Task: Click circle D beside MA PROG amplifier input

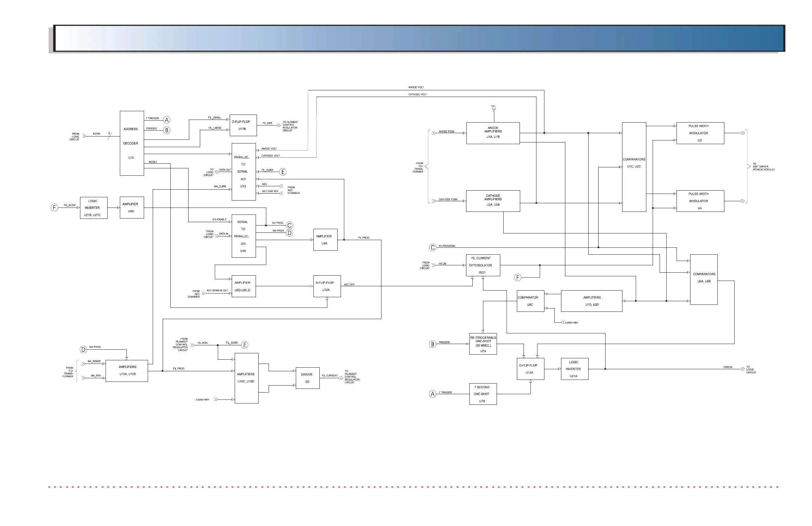Action: pyautogui.click(x=83, y=350)
